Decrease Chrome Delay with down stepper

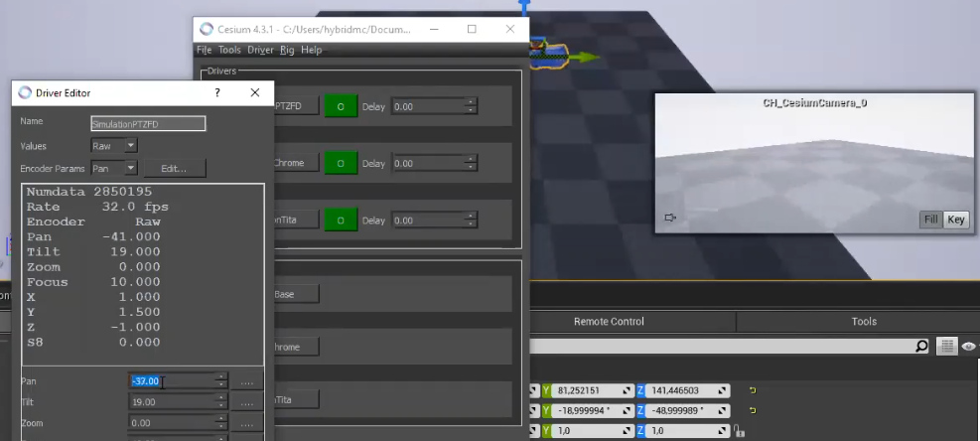pyautogui.click(x=470, y=167)
